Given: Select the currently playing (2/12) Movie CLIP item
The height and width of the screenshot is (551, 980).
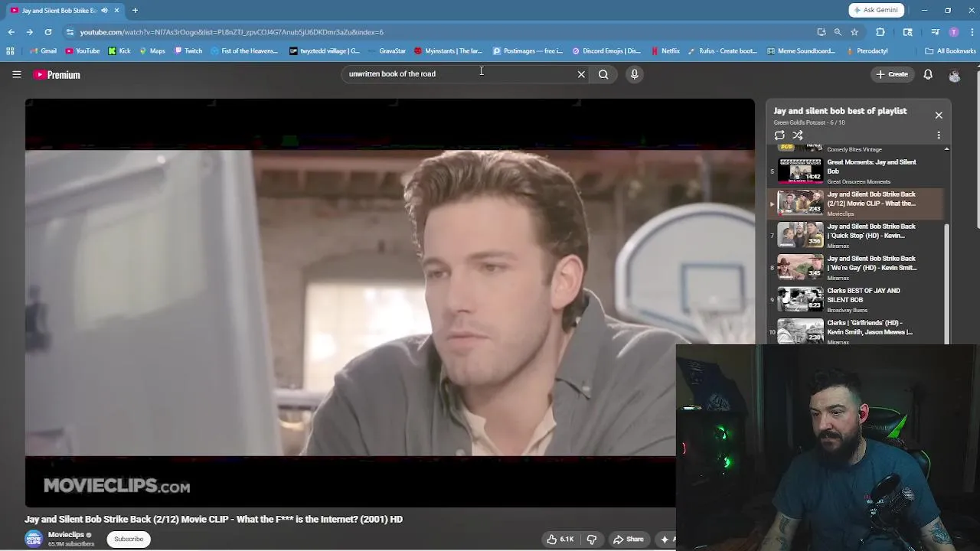Looking at the screenshot, I should click(856, 203).
